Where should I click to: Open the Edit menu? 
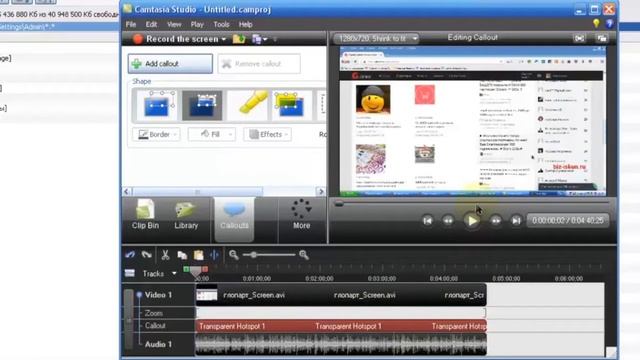pyautogui.click(x=151, y=24)
